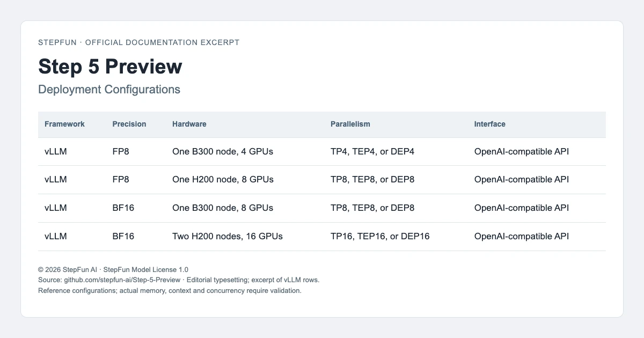Select "FP8" in the H200 8 GPUs row

[121, 180]
